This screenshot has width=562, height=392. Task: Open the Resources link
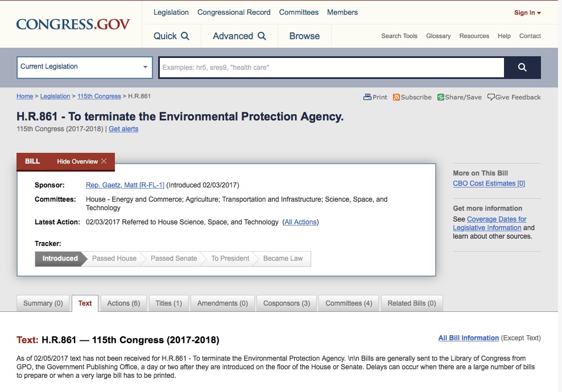tap(474, 36)
